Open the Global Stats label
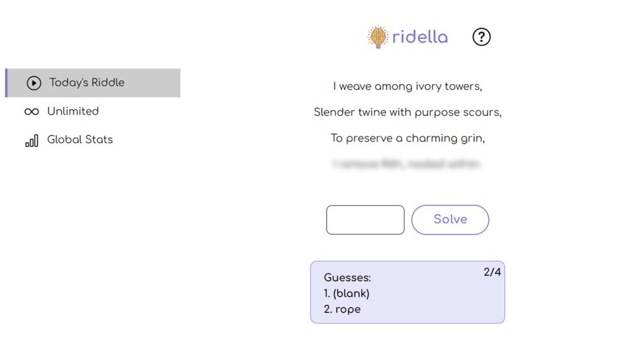The height and width of the screenshot is (362, 644). tap(80, 140)
